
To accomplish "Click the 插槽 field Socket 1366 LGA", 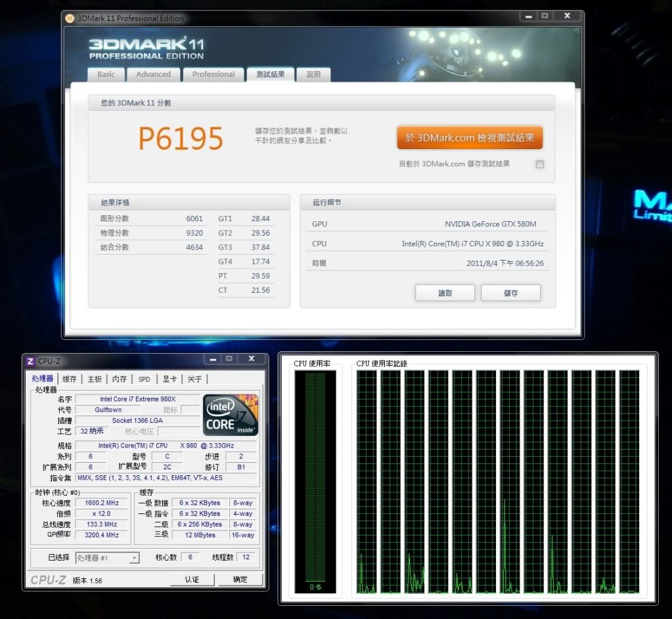I will click(137, 420).
